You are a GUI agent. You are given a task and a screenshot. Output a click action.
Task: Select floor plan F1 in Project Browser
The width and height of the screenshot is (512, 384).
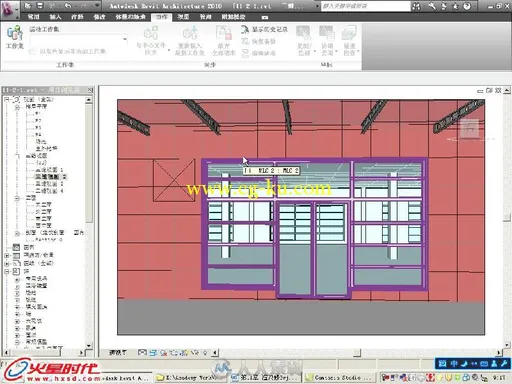(38, 114)
